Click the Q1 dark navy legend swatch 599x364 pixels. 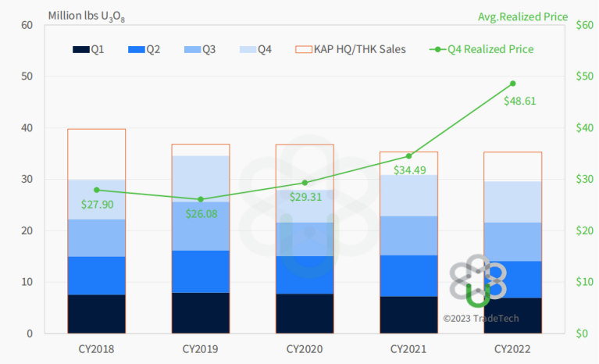(x=80, y=49)
